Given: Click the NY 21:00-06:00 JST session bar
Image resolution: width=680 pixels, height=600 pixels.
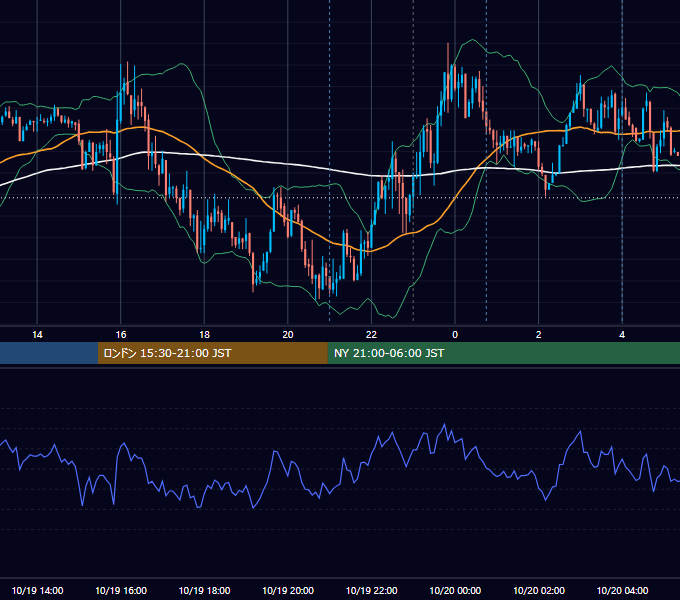Looking at the screenshot, I should pos(503,353).
